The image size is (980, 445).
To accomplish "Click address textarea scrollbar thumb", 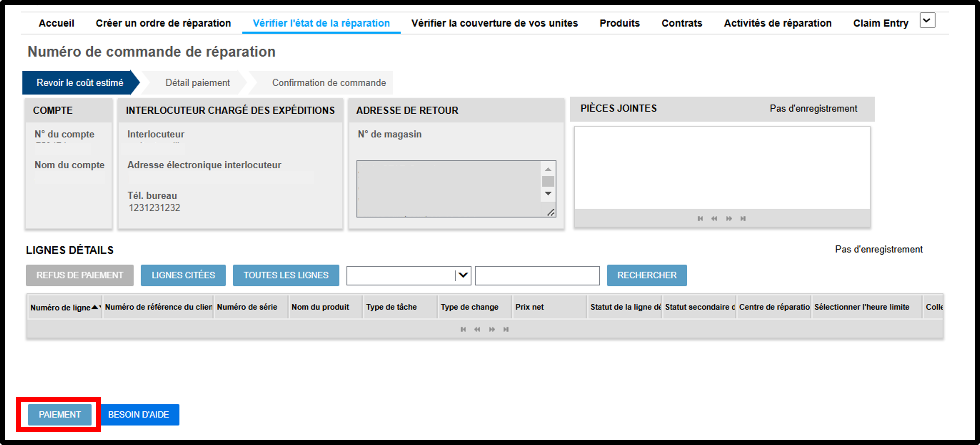I will point(548,181).
